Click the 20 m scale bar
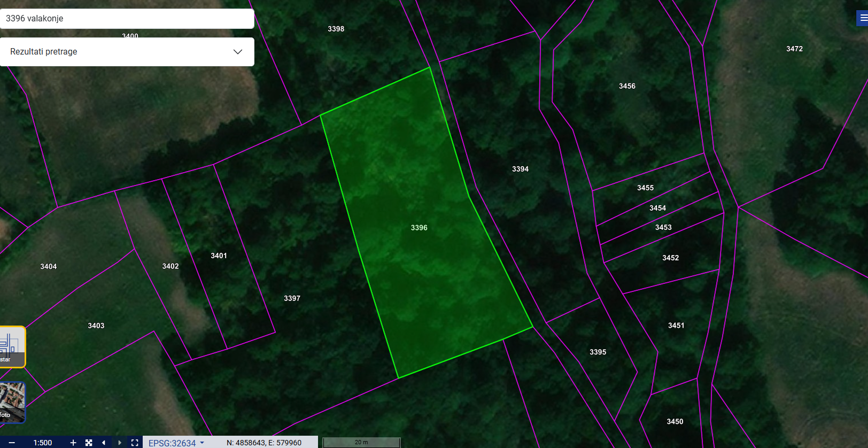The width and height of the screenshot is (868, 448). 361,443
